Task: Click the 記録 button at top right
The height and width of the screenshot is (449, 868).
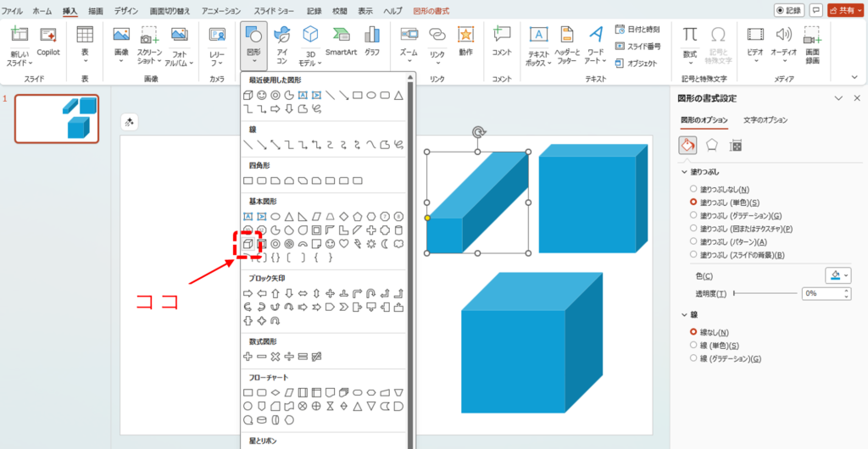Action: tap(788, 10)
